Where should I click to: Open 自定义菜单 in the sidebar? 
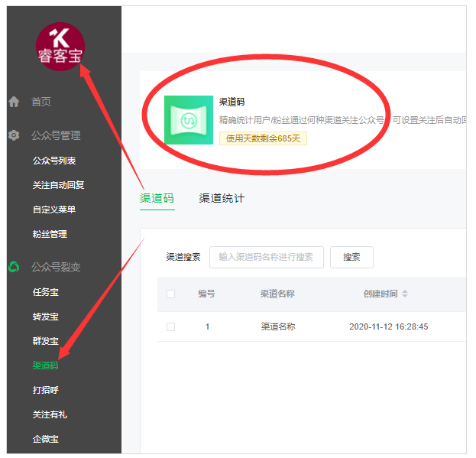(x=54, y=210)
